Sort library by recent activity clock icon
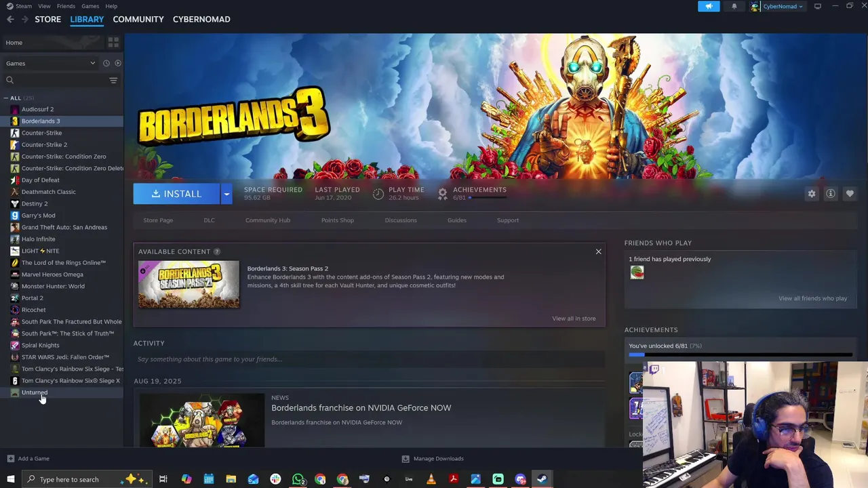The height and width of the screenshot is (488, 868). (x=106, y=63)
